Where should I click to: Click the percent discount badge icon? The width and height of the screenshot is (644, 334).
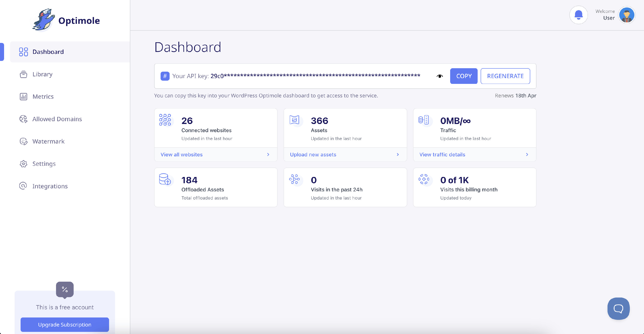point(65,289)
